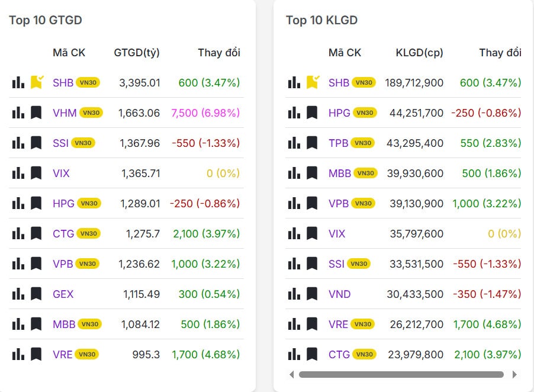Open TPB stock link
The height and width of the screenshot is (392, 534).
339,143
